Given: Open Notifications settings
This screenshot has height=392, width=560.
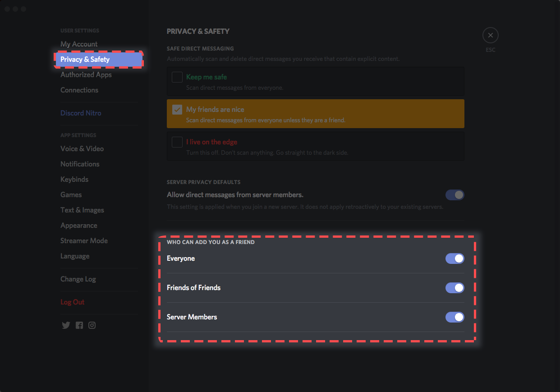Looking at the screenshot, I should tap(80, 164).
